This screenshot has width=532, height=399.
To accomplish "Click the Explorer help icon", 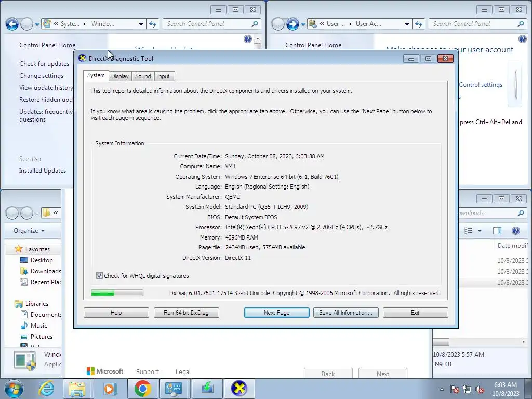I will coord(516,231).
